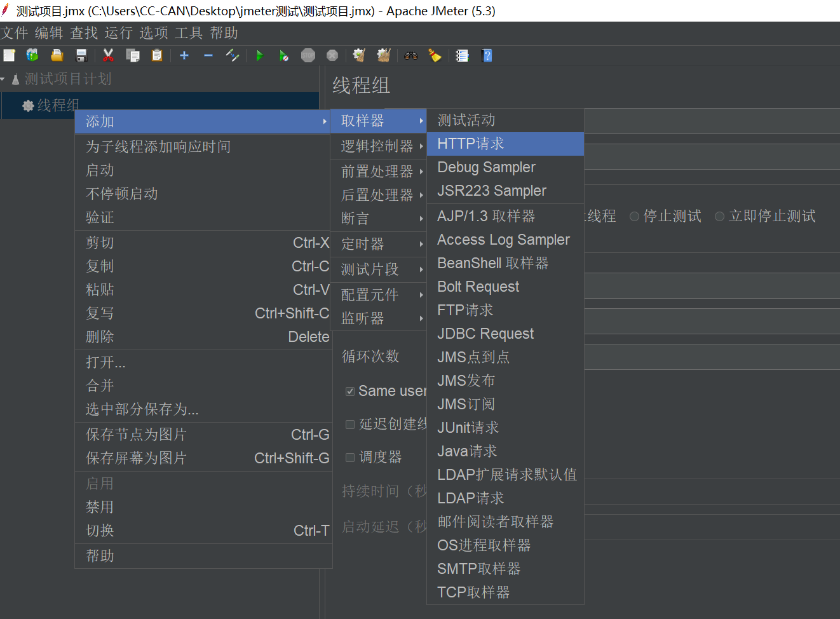This screenshot has height=619, width=840.
Task: Click the New test plan icon
Action: click(x=9, y=55)
